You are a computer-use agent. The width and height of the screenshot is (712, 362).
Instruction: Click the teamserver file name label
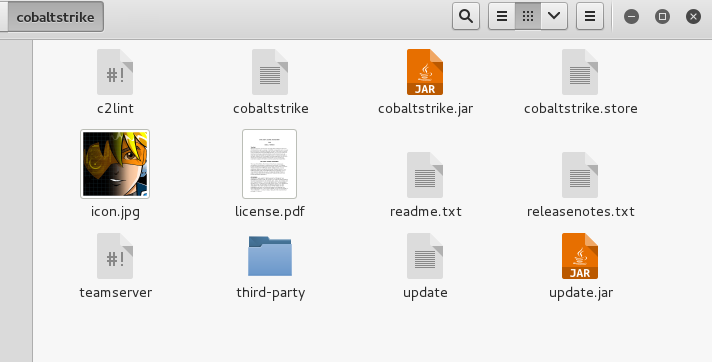click(x=115, y=293)
